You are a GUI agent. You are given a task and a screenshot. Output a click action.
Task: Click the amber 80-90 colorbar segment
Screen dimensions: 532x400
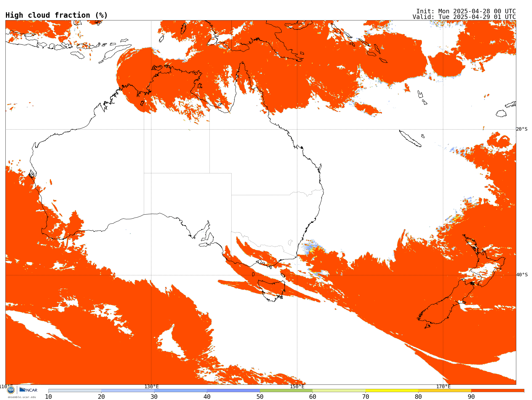445,391
